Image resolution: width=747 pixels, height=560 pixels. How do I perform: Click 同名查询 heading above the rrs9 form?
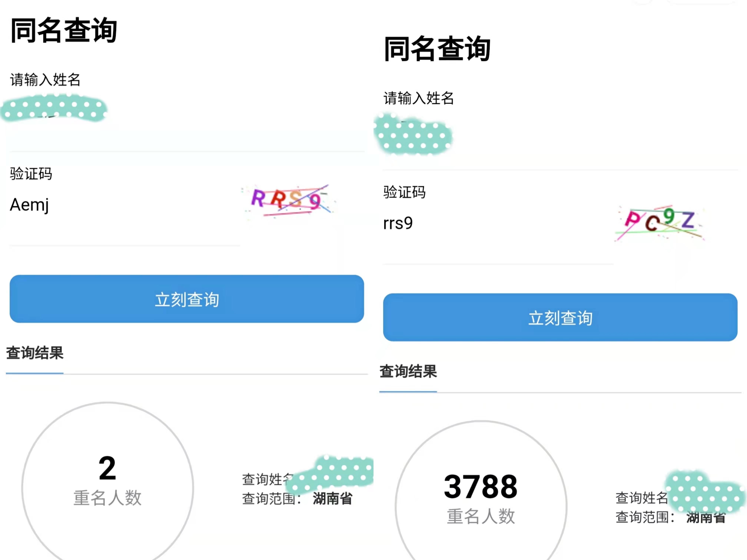click(437, 49)
